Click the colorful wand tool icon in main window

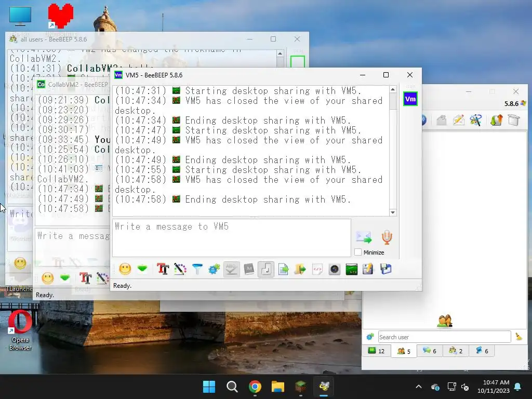(476, 120)
